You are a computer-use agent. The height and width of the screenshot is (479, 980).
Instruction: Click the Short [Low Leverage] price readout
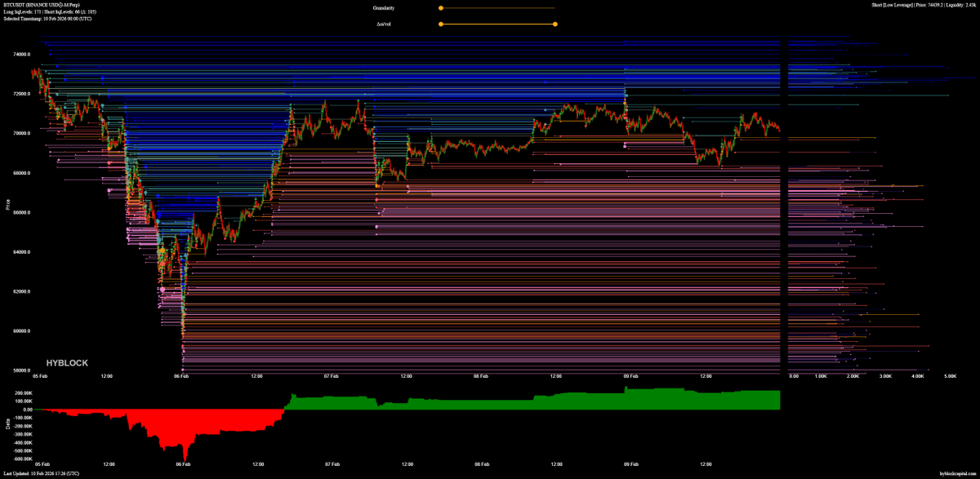[924, 5]
